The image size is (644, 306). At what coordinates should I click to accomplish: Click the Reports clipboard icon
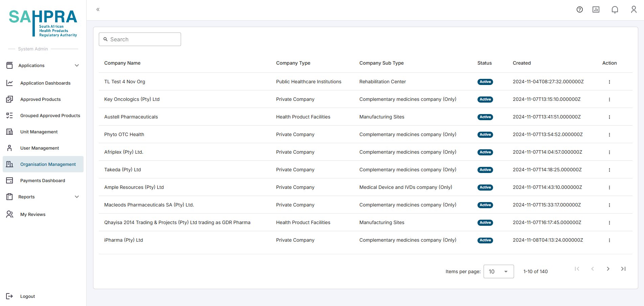9,197
